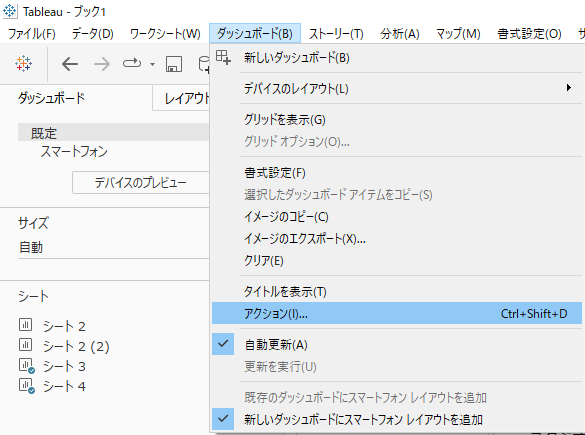This screenshot has height=435, width=585.
Task: Click the Tableau start page logo icon
Action: [x=24, y=64]
